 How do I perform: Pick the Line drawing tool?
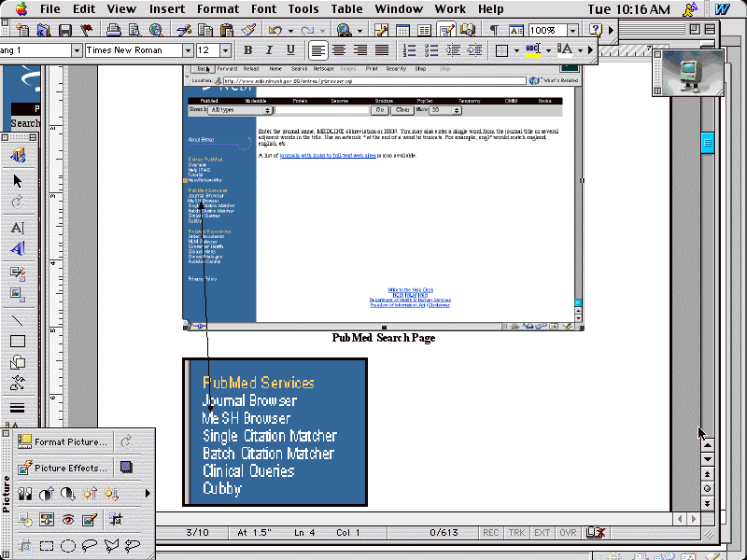coord(18,320)
